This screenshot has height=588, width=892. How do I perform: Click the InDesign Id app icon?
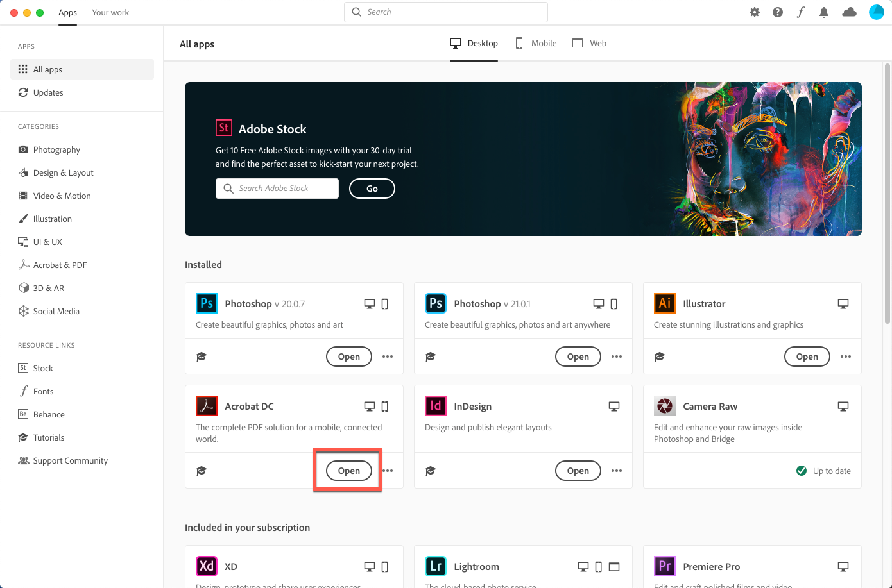(436, 406)
